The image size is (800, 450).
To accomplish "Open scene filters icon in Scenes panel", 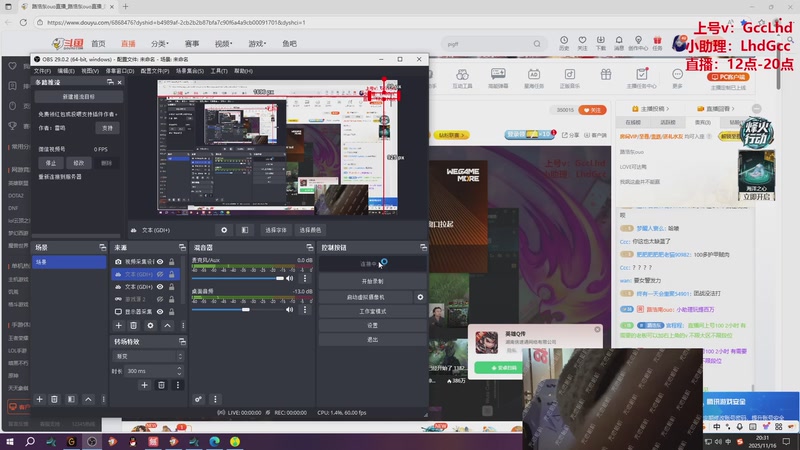I will [71, 399].
